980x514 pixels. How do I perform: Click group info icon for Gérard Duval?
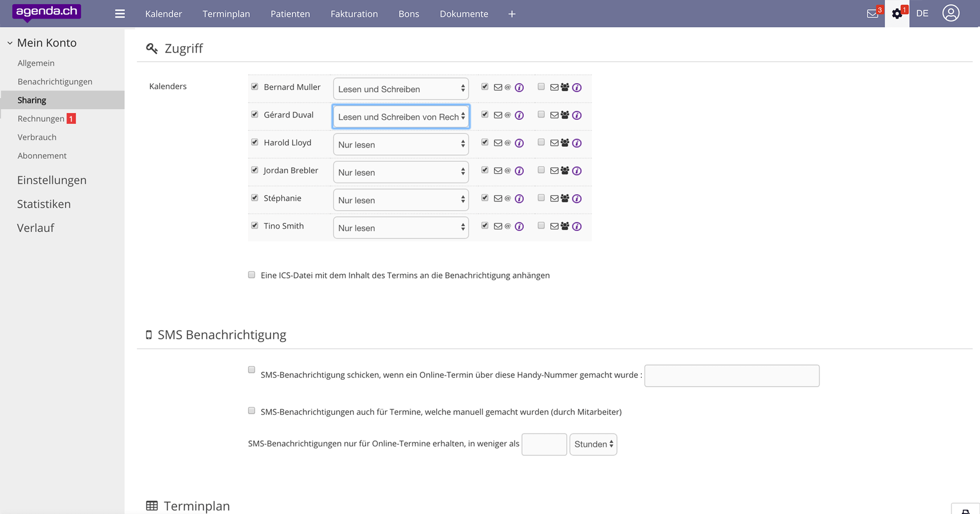(577, 116)
